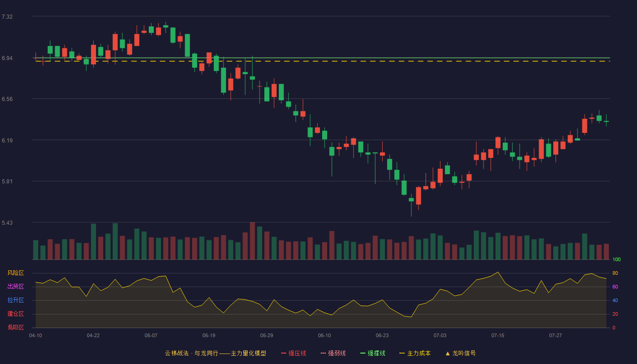Click the 6.94 price axis label

(x=7, y=58)
